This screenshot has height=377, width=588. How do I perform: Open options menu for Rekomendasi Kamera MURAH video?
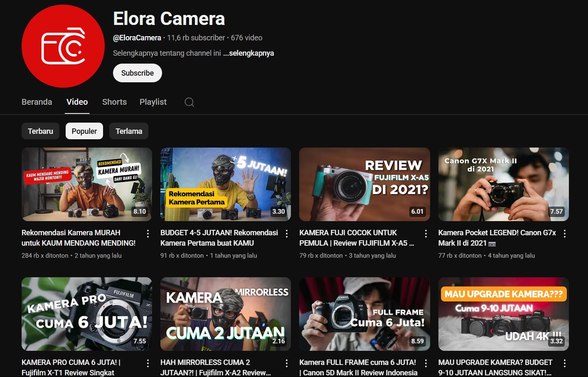(148, 234)
